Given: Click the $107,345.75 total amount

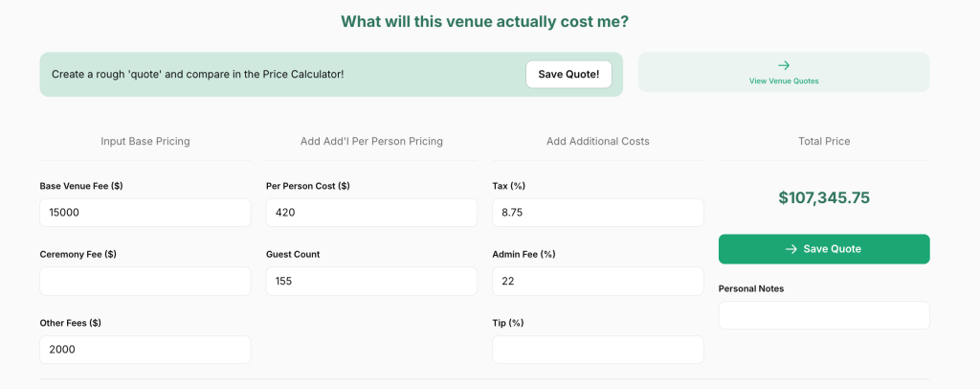Looking at the screenshot, I should pyautogui.click(x=824, y=198).
